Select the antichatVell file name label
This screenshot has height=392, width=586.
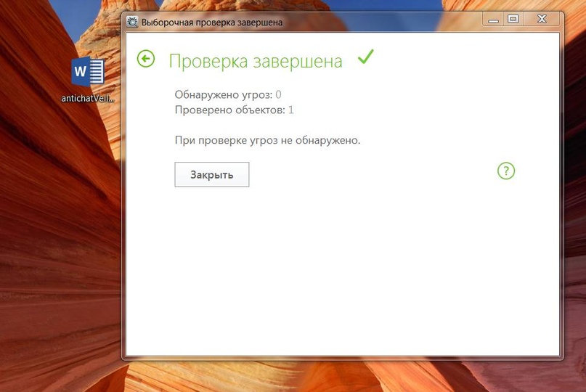click(89, 99)
